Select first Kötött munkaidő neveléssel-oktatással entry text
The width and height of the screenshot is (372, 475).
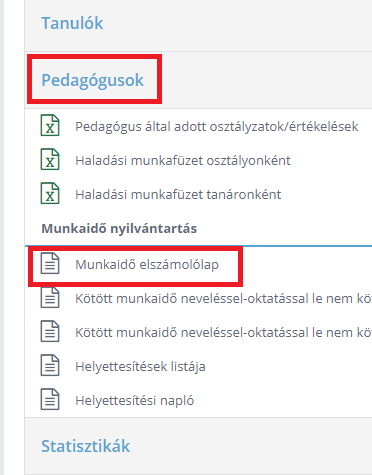tap(224, 299)
